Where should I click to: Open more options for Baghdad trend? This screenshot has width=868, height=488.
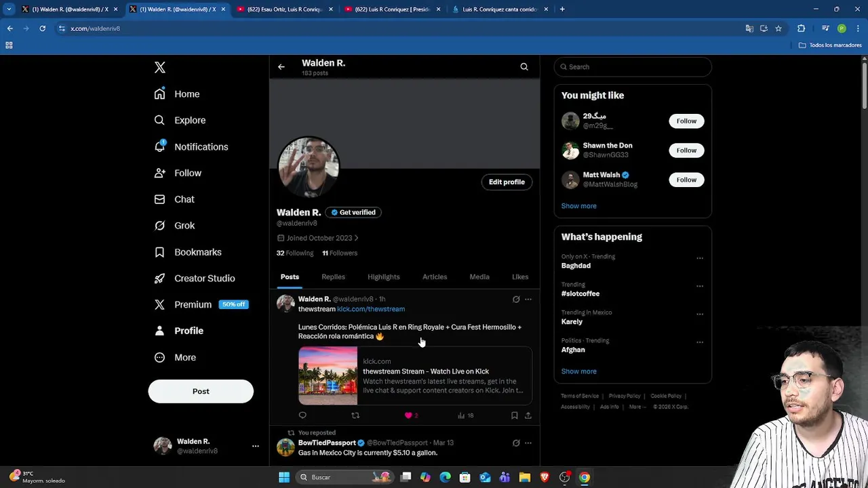click(x=700, y=258)
